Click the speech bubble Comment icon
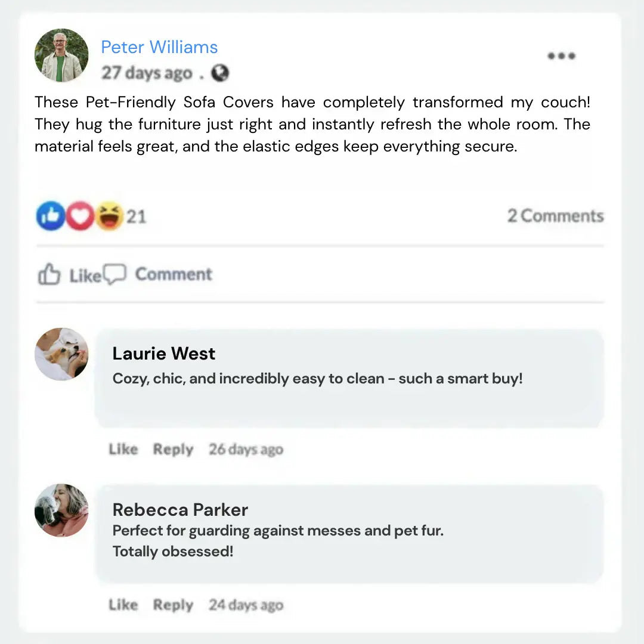 [114, 274]
